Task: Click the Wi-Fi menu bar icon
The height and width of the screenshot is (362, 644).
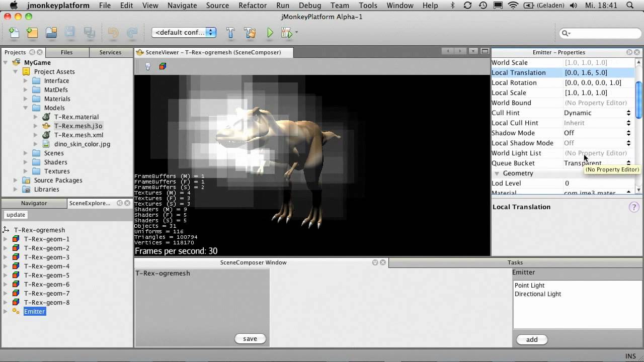Action: 513,6
